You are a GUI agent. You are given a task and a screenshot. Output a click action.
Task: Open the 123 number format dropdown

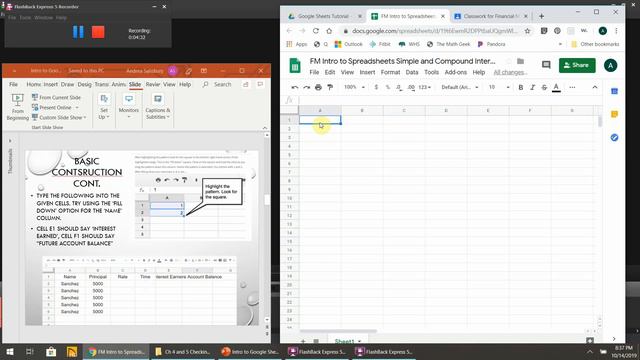424,87
